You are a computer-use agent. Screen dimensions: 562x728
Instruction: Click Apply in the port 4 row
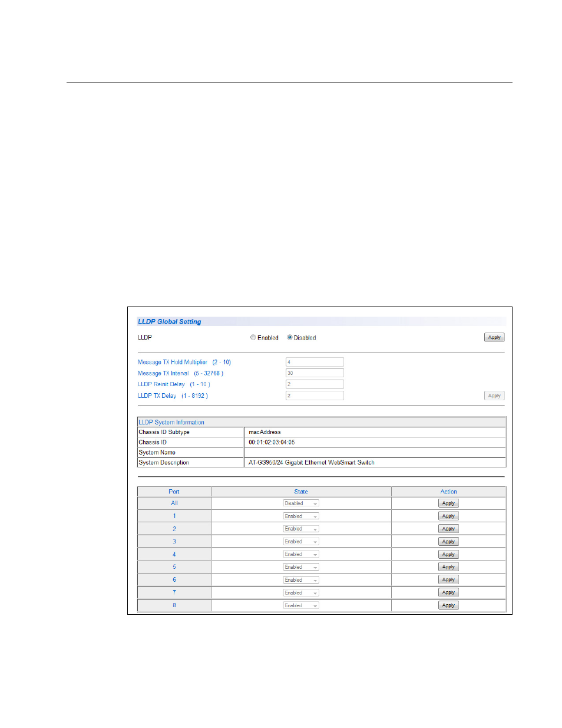pyautogui.click(x=448, y=555)
